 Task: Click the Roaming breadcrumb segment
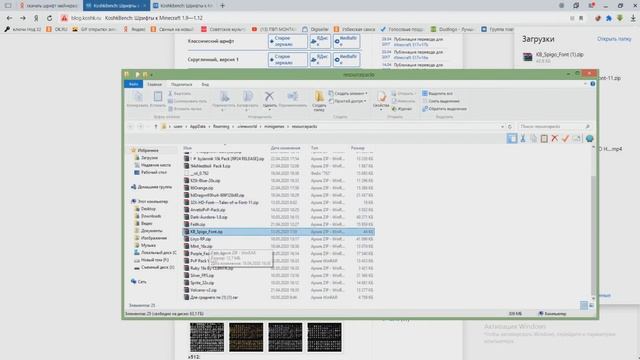tap(221, 127)
